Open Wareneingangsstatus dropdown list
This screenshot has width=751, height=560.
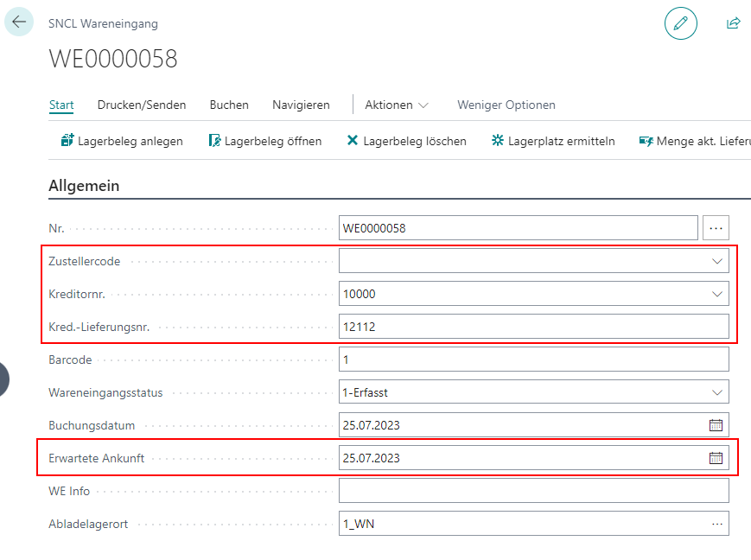pyautogui.click(x=716, y=392)
